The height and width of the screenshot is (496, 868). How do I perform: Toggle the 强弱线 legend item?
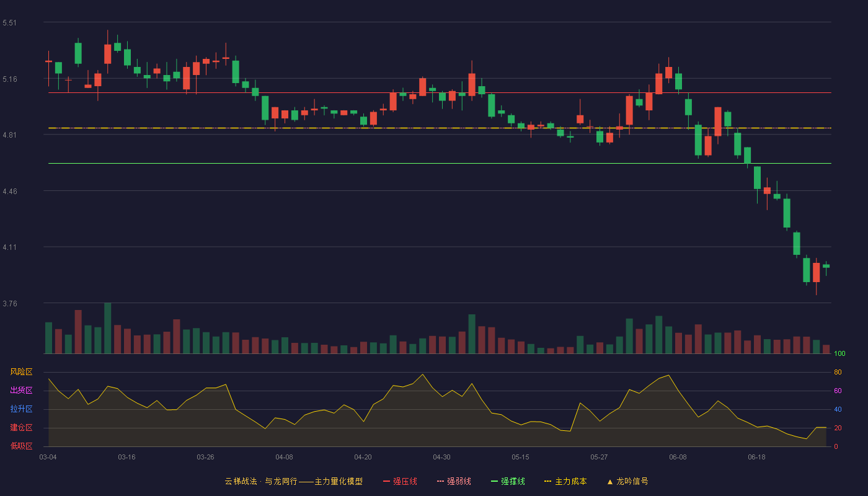pyautogui.click(x=454, y=481)
